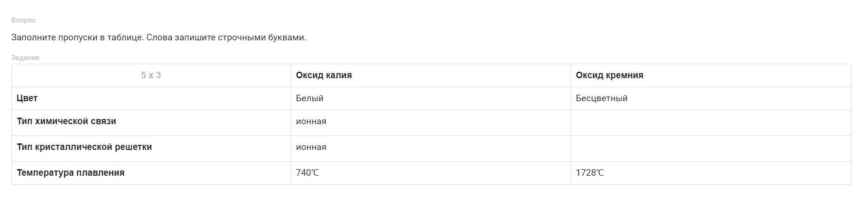The height and width of the screenshot is (209, 868).
Task: Click the 'Бесцветный' color cell
Action: 601,98
